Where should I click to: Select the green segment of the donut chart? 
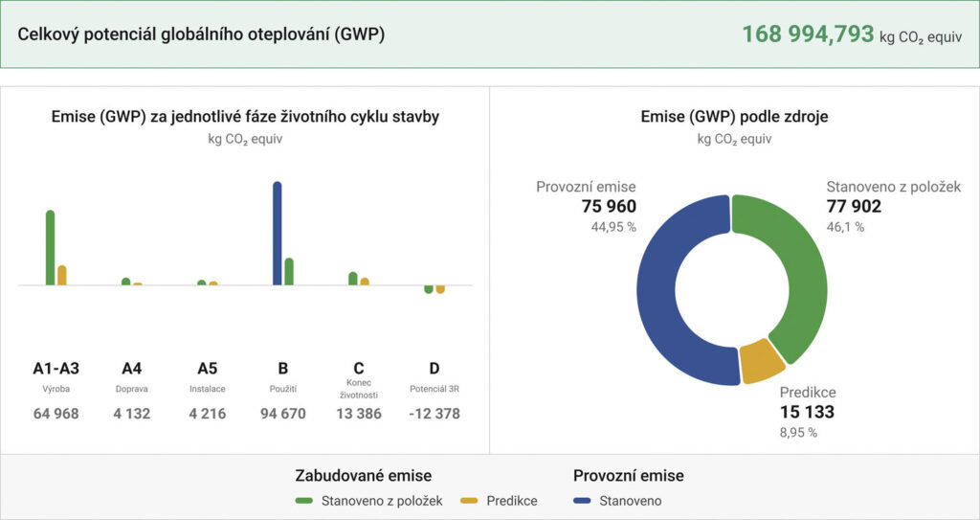799,278
